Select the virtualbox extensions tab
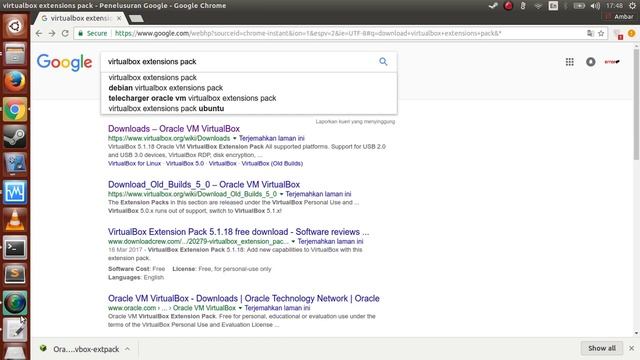Image resolution: width=640 pixels, height=360 pixels. coord(81,18)
